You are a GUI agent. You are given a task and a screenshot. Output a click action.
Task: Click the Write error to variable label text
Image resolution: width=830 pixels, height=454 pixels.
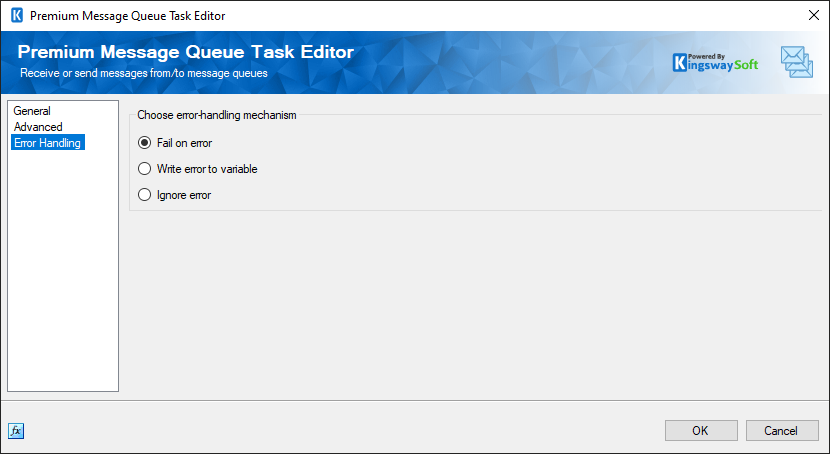207,169
